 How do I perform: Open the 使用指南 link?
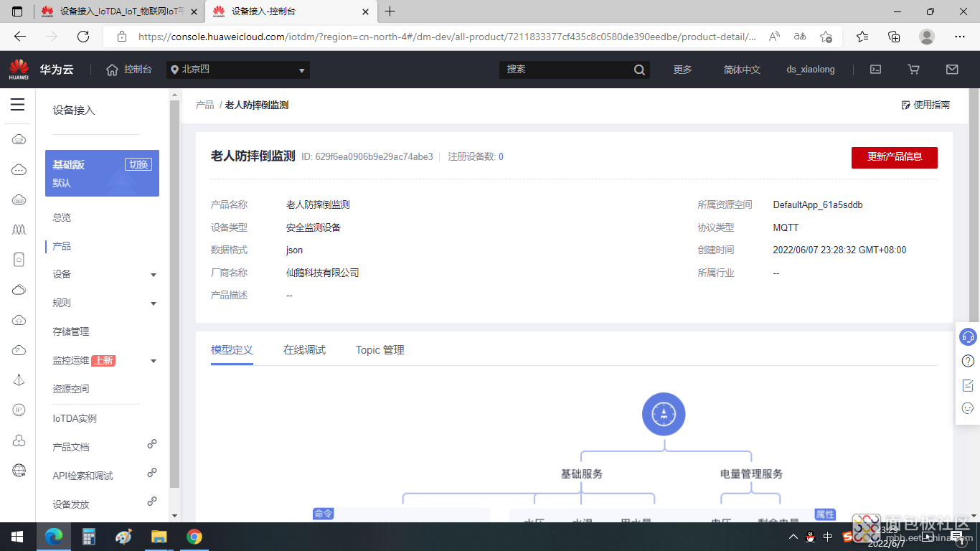click(925, 105)
